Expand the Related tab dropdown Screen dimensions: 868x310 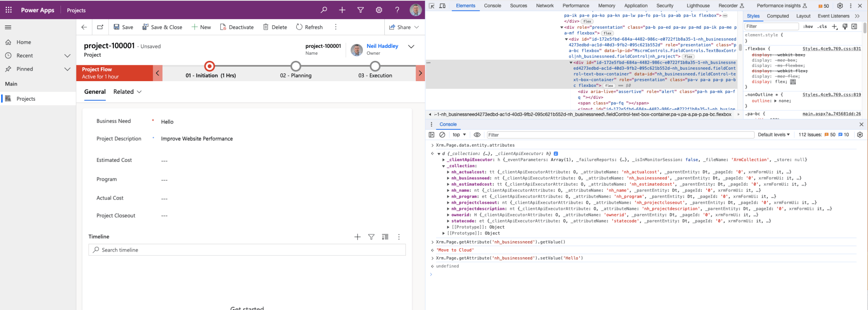pyautogui.click(x=127, y=92)
